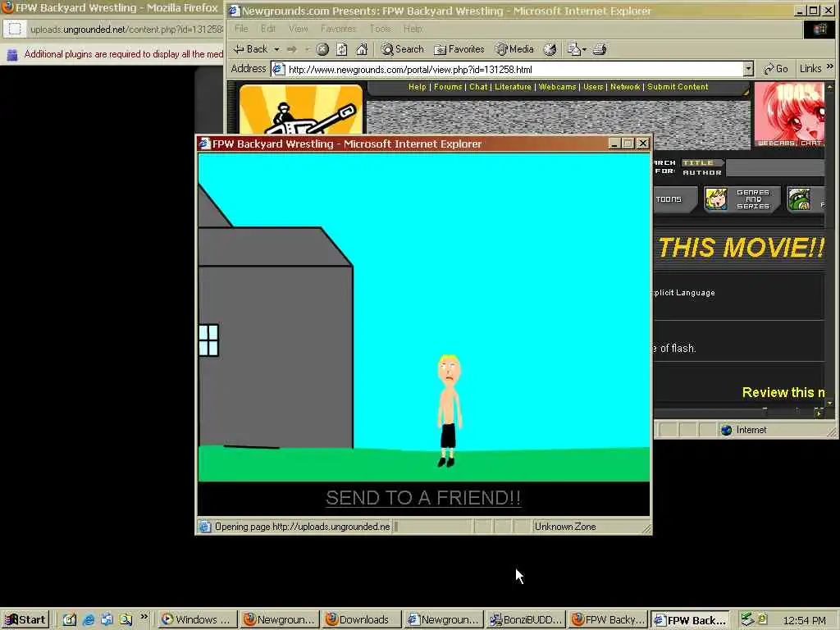The width and height of the screenshot is (840, 630).
Task: Open the Forward button history dropdown arrow
Action: point(308,49)
